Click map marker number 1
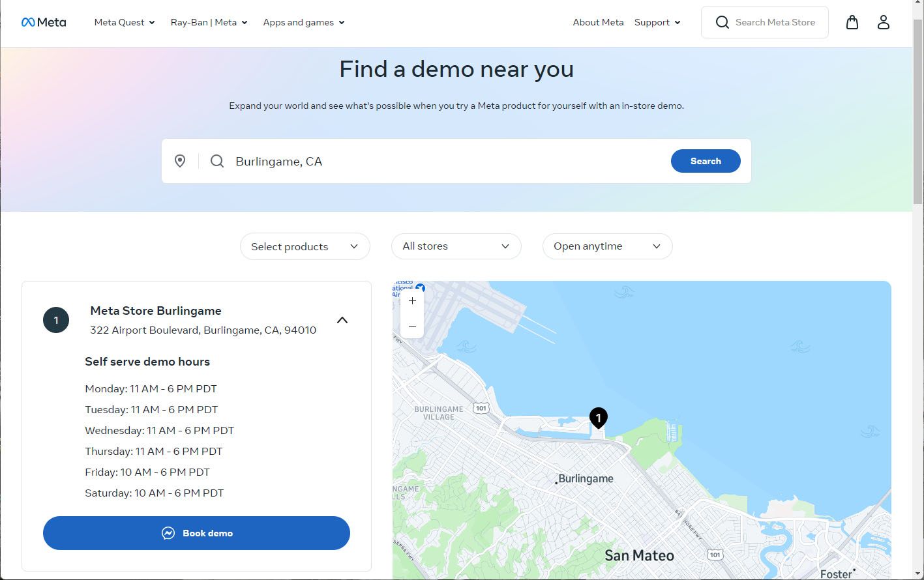Screen dimensions: 924x580 [x=598, y=417]
